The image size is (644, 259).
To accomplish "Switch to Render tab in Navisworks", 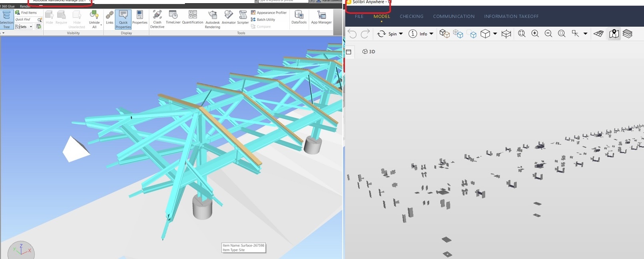I will click(x=25, y=6).
